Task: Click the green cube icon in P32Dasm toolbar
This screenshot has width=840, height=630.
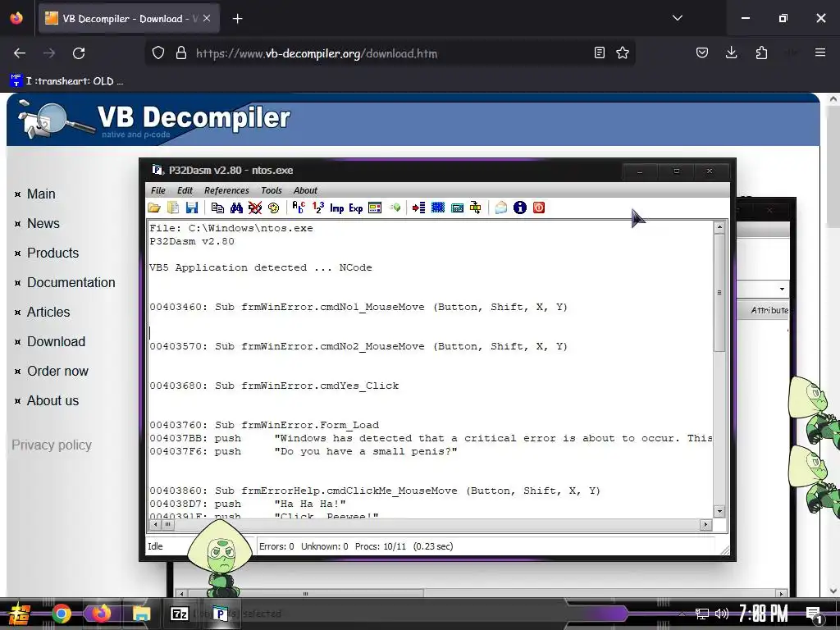Action: 395,208
